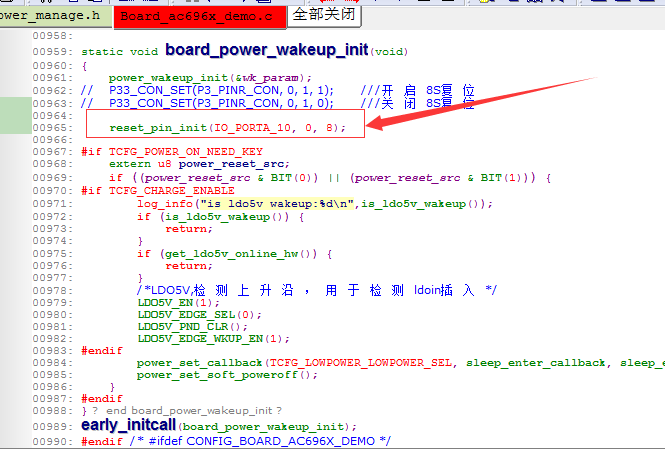
Task: Click line number 00989
Action: pyautogui.click(x=53, y=426)
